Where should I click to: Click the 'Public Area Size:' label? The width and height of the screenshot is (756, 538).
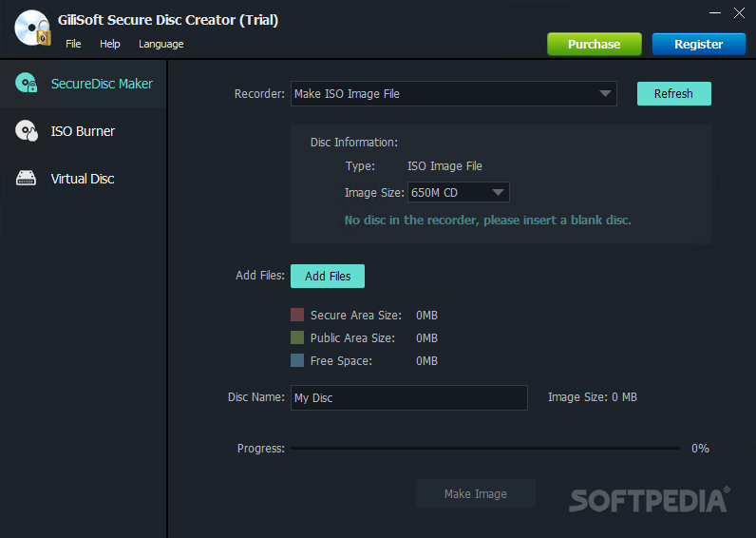pyautogui.click(x=352, y=337)
